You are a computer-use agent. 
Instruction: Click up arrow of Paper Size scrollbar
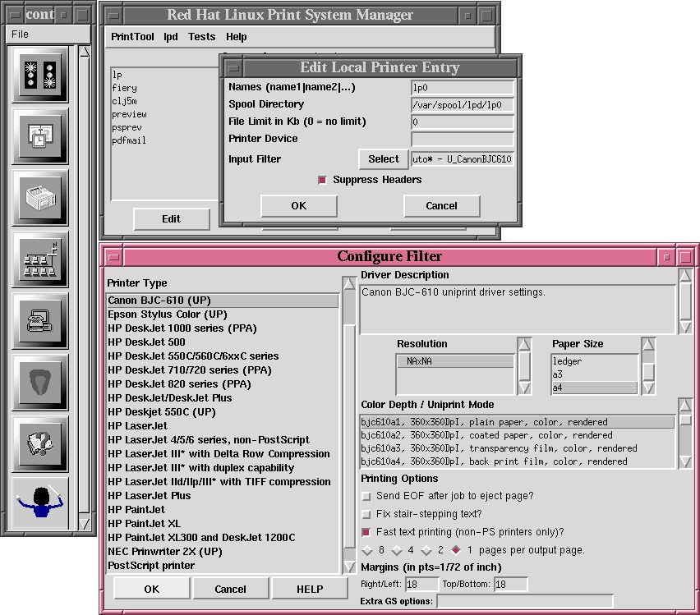pyautogui.click(x=648, y=345)
